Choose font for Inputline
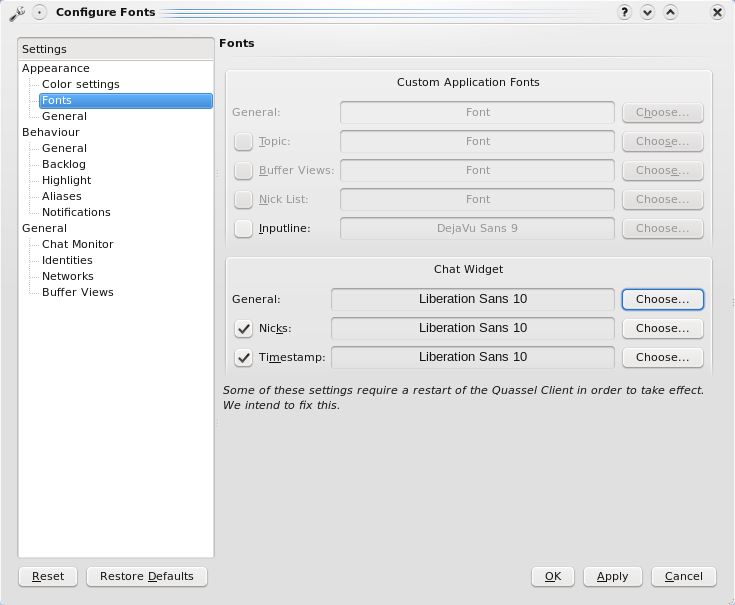Image resolution: width=735 pixels, height=605 pixels. click(x=663, y=229)
